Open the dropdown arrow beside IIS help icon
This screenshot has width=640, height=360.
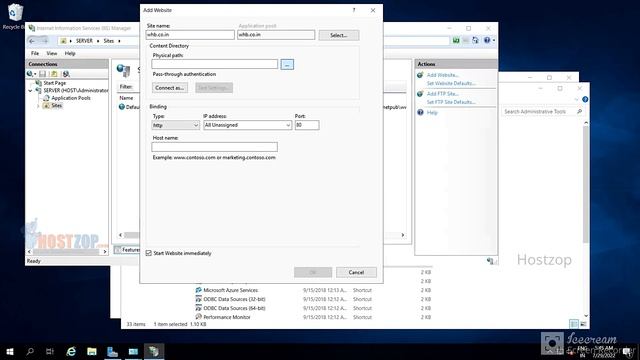click(x=493, y=40)
